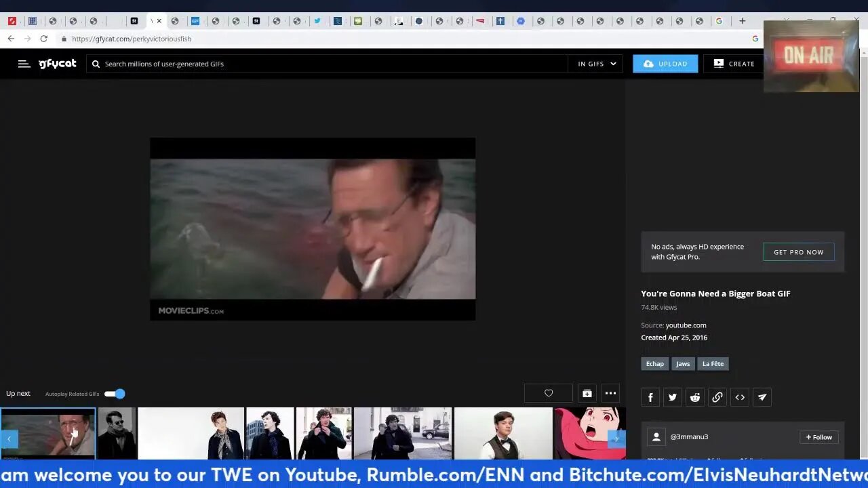This screenshot has width=868, height=488.
Task: Share GIF to Twitter
Action: [x=673, y=397]
